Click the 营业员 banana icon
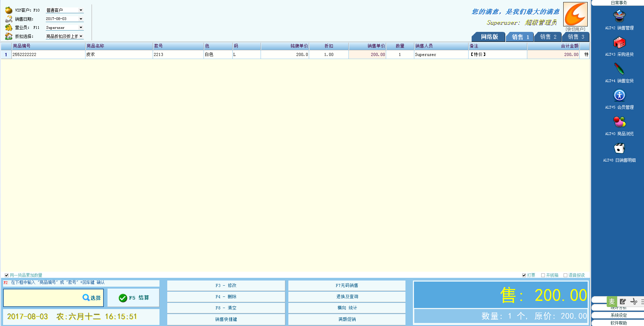Screen dimensions: 644x326 [x=9, y=27]
